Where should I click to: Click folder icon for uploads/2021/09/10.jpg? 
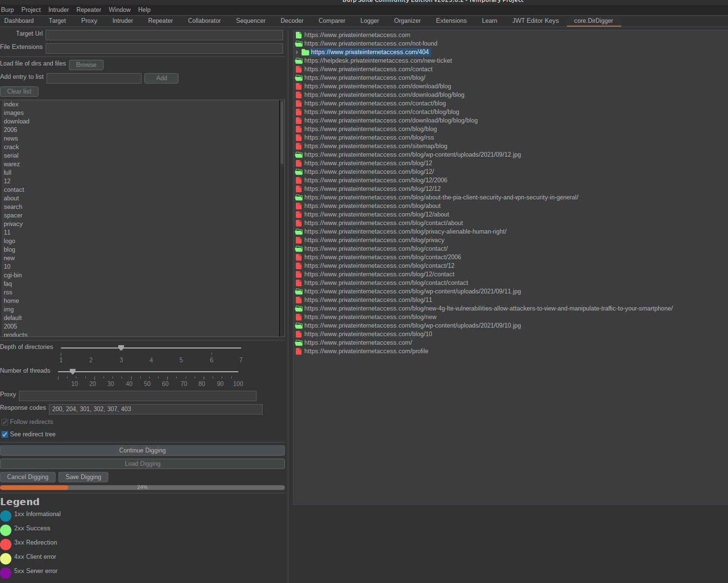pyautogui.click(x=299, y=326)
